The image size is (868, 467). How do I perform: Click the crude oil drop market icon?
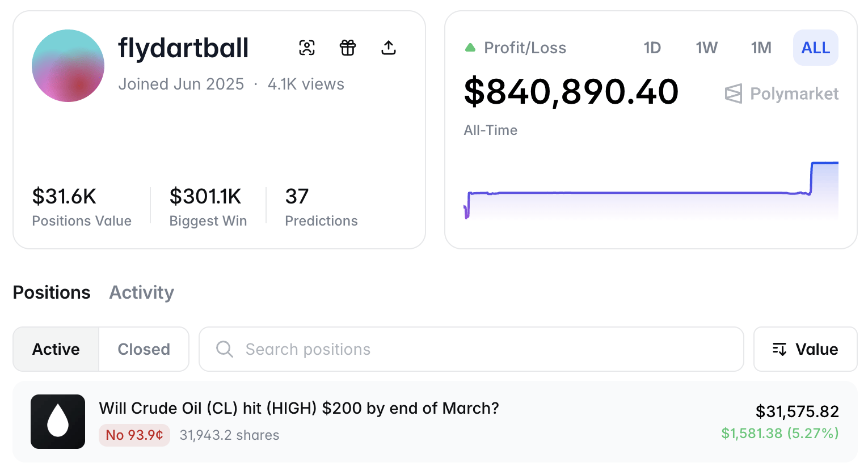click(58, 422)
